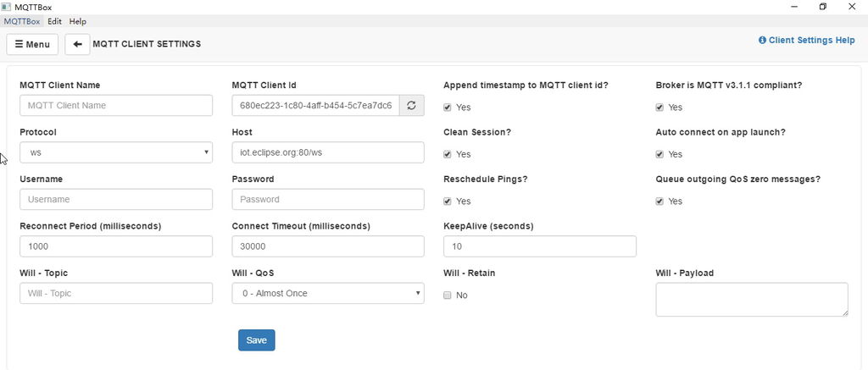Viewport: 868px width, 370px height.
Task: Click the Will - Payload text area
Action: coord(752,300)
